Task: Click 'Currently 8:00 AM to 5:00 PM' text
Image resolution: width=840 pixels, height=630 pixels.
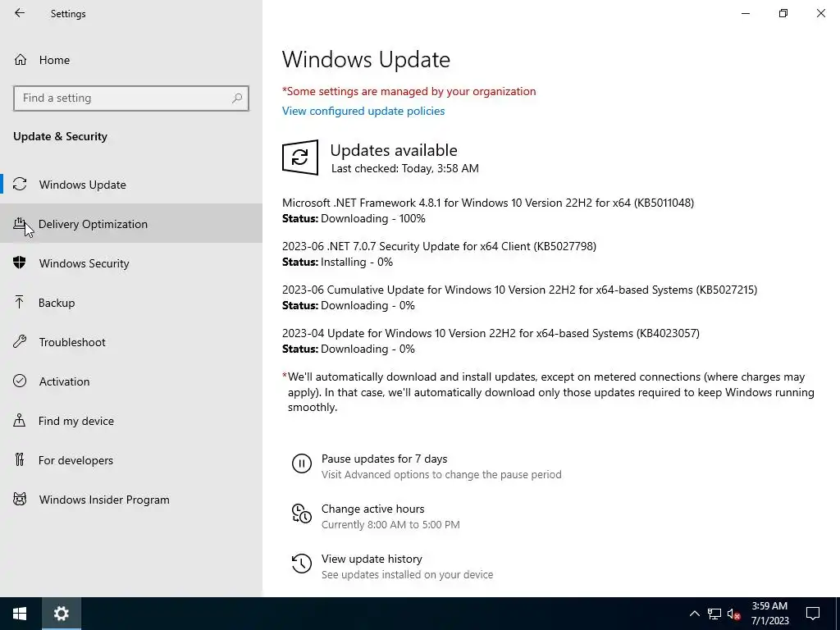Action: click(x=390, y=524)
